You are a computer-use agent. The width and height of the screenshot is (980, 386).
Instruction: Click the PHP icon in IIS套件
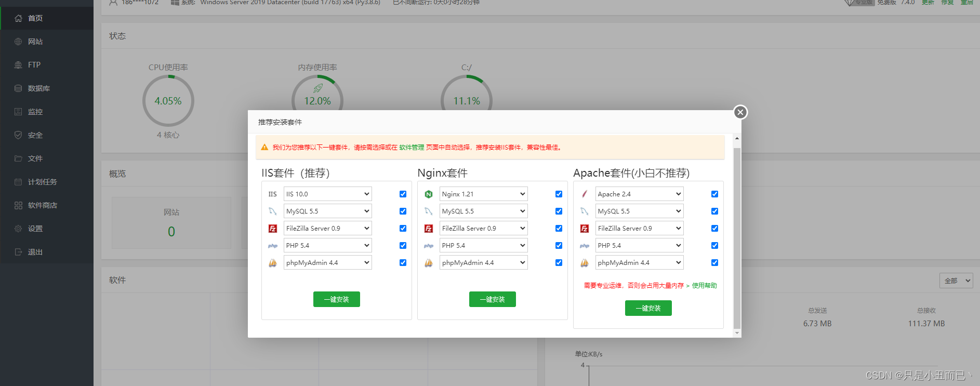pos(273,246)
